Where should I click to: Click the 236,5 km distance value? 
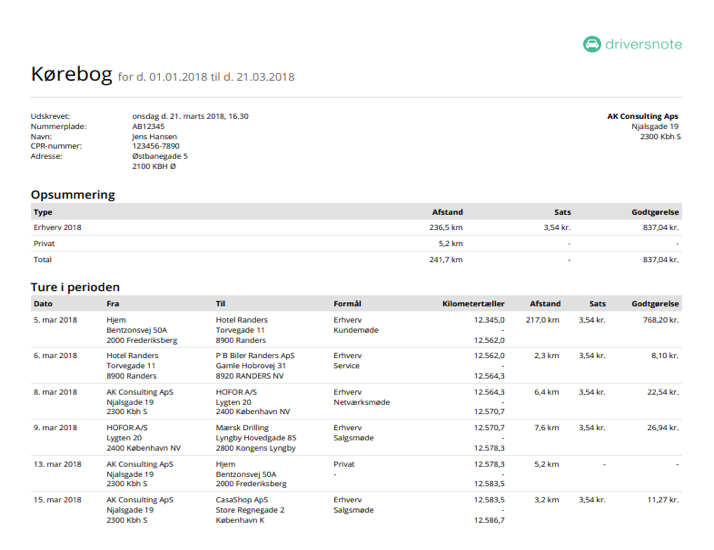point(446,227)
